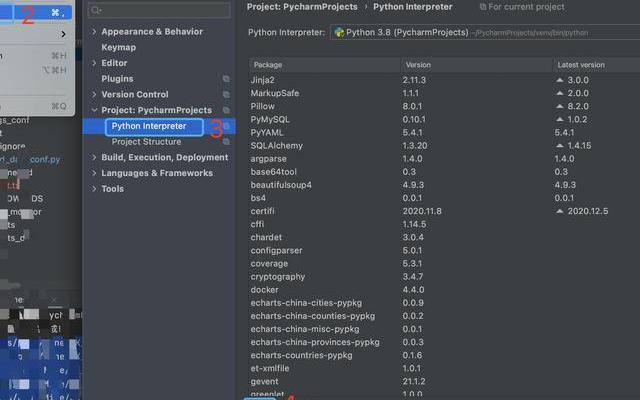This screenshot has width=640, height=400.
Task: Select the PyMySQL package row
Action: 444,119
